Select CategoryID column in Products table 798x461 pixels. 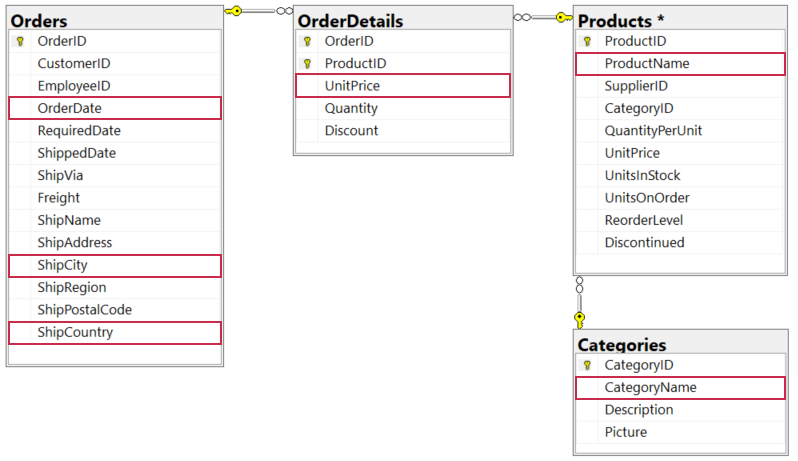680,108
